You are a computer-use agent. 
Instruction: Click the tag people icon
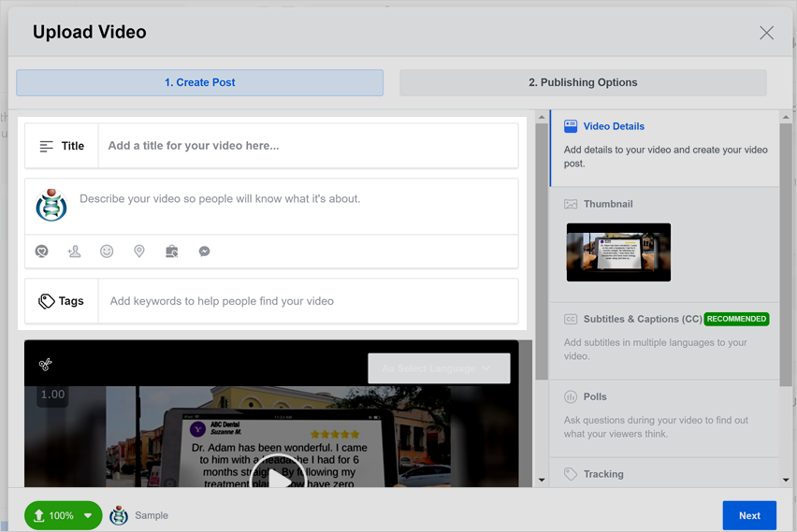point(74,252)
